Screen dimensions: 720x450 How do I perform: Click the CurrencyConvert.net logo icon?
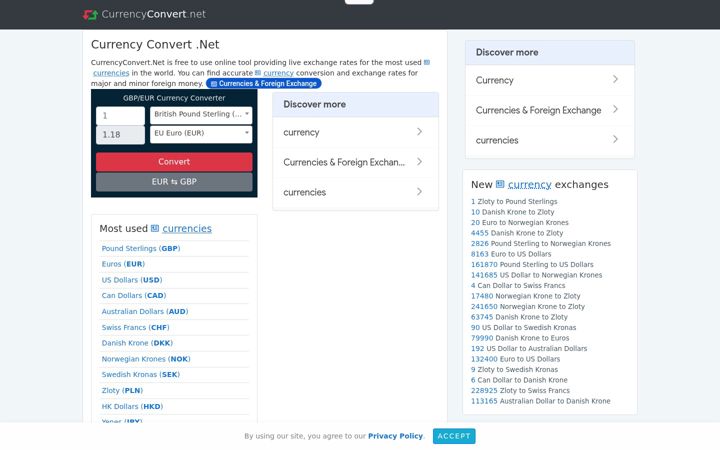[x=90, y=15]
